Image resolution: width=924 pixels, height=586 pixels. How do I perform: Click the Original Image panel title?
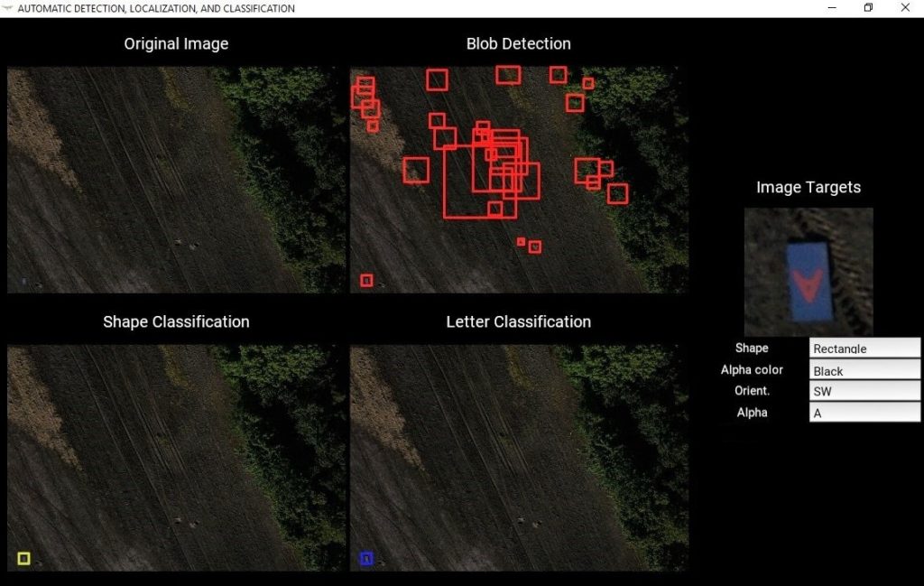(x=176, y=43)
